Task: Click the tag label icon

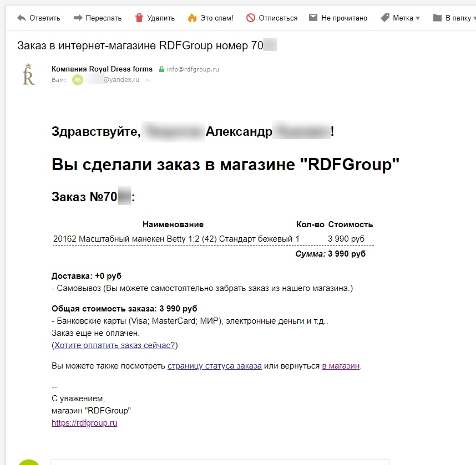Action: click(x=385, y=18)
